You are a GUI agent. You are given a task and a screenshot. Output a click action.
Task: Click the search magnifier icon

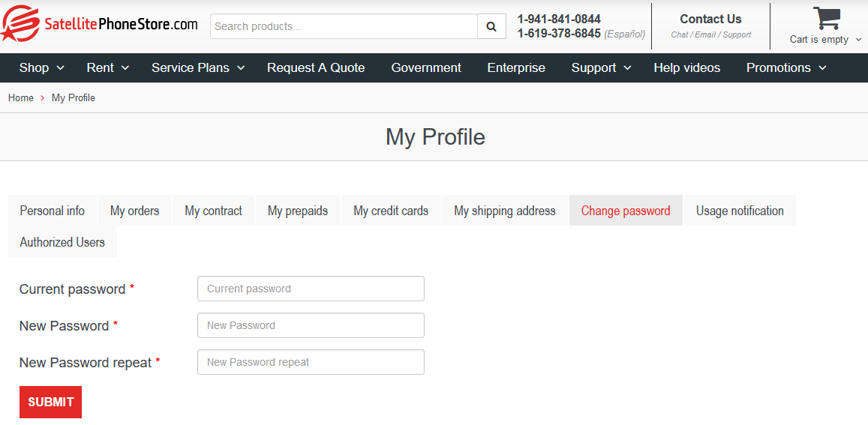pyautogui.click(x=491, y=26)
